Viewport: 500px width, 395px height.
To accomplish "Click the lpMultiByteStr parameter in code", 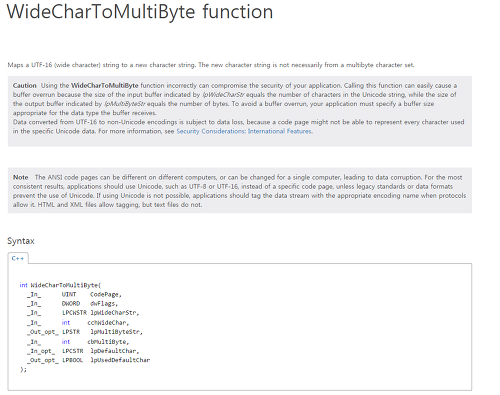I will (115, 332).
